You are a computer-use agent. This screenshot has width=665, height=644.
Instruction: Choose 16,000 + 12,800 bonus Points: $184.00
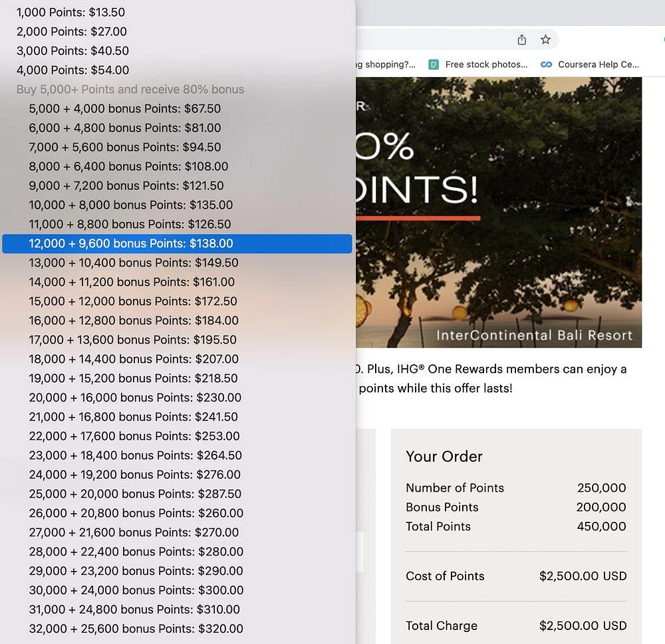pyautogui.click(x=178, y=320)
